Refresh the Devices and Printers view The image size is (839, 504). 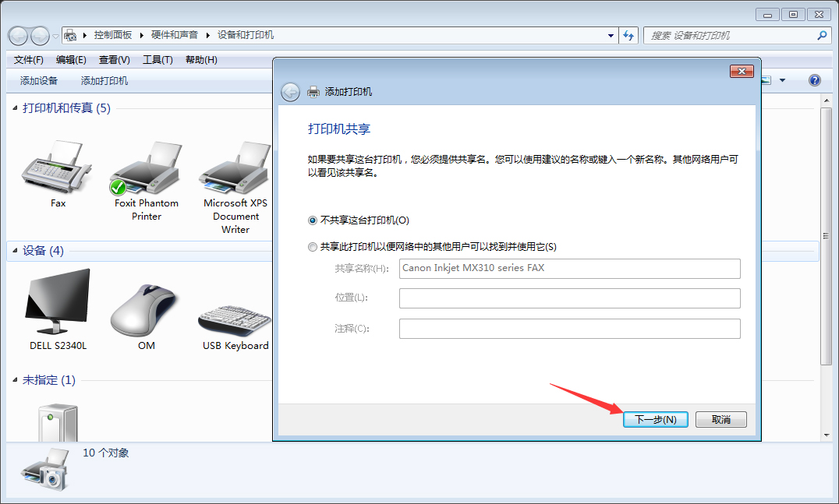point(628,35)
